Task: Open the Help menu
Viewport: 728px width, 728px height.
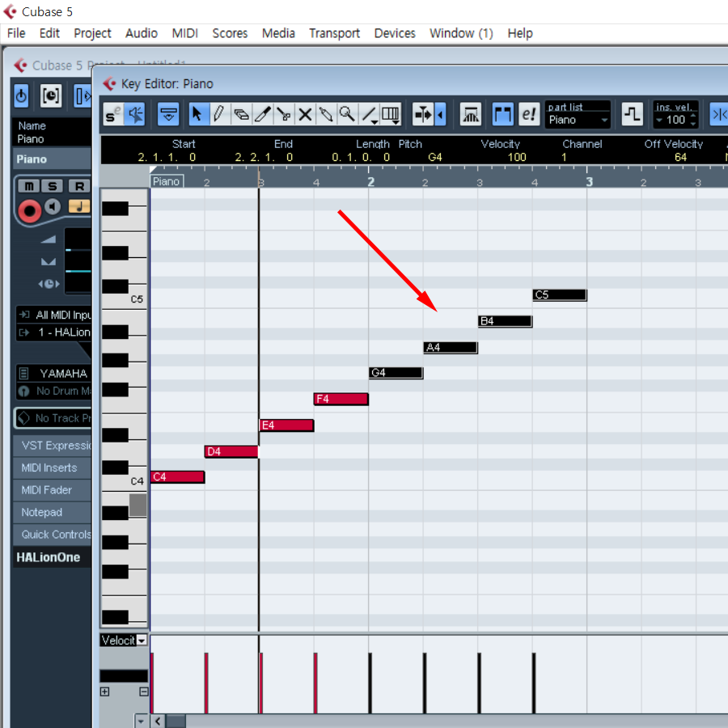Action: (x=520, y=33)
